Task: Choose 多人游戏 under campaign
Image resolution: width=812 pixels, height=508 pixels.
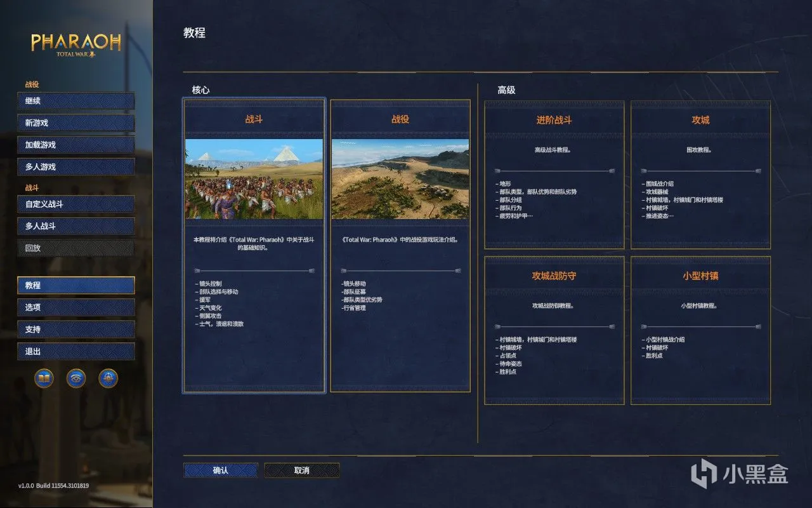Action: click(x=76, y=167)
